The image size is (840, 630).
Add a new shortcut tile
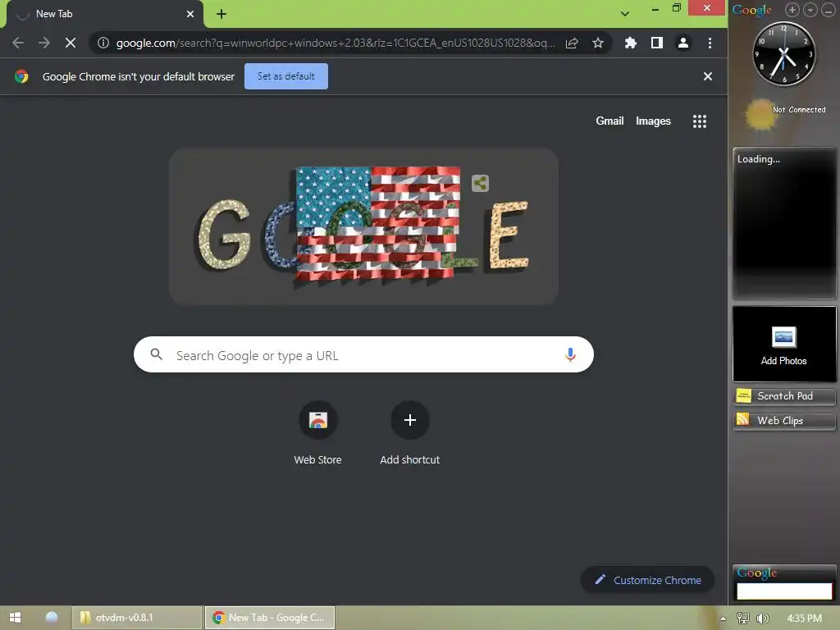coord(410,433)
